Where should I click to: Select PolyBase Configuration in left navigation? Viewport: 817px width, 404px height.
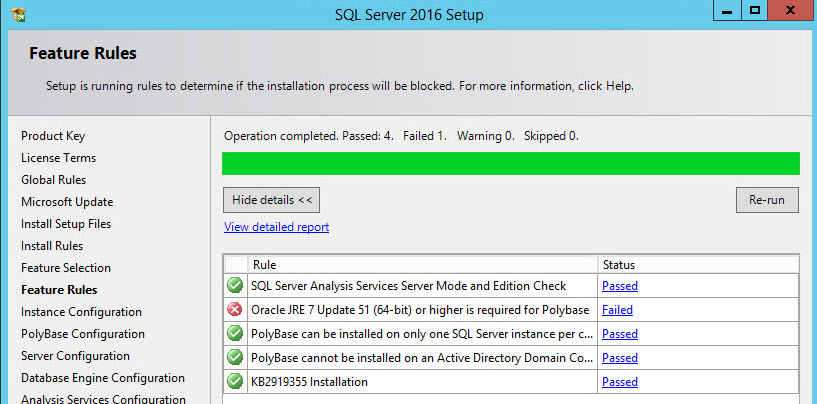click(83, 334)
